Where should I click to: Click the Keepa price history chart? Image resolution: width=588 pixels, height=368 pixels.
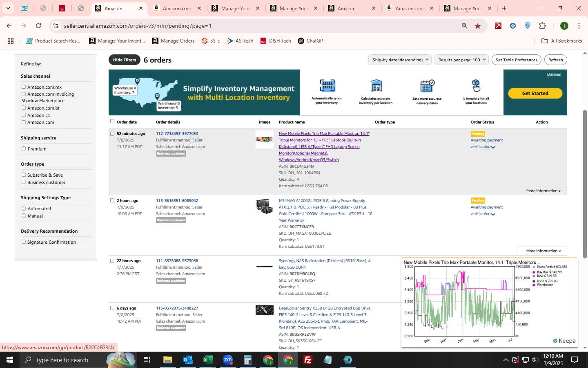click(490, 303)
